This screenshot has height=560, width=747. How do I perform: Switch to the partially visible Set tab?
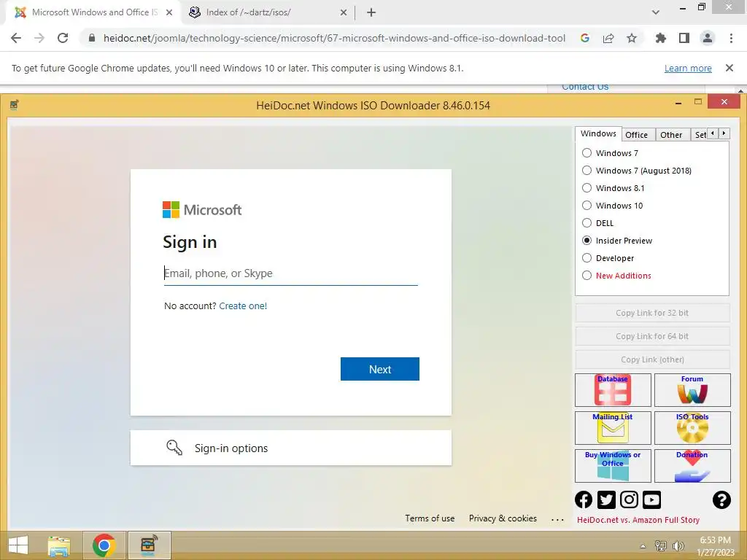(700, 135)
